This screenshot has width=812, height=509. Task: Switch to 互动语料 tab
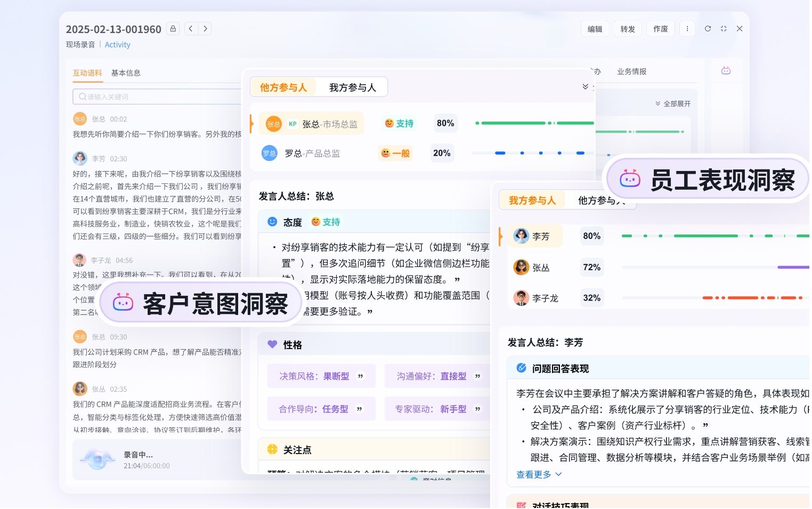(x=87, y=73)
